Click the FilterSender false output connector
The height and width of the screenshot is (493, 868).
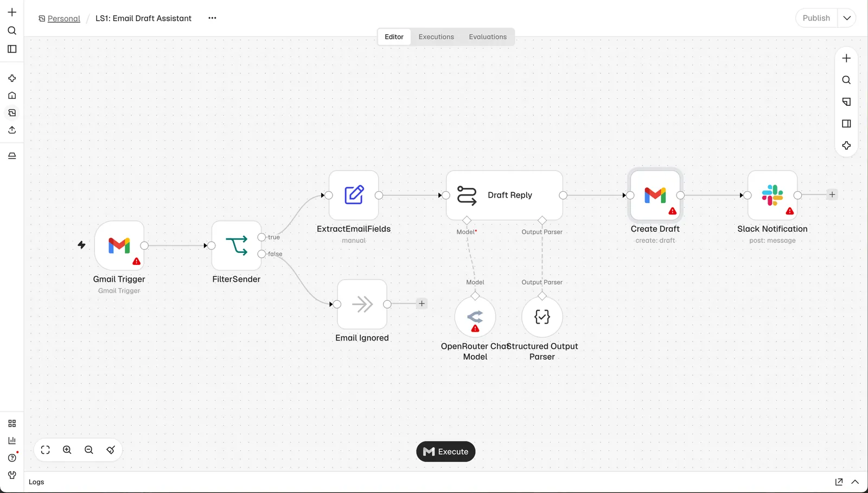tap(261, 254)
